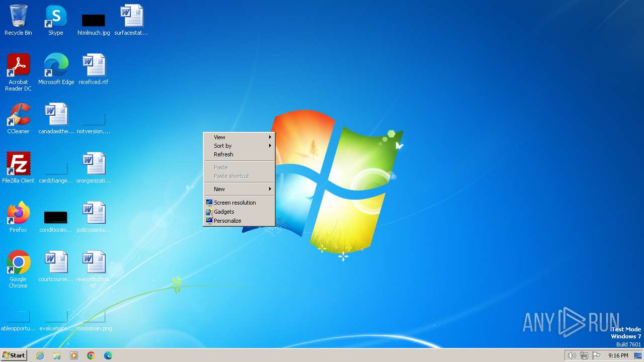Select the ororganizati document icon
Image resolution: width=644 pixels, height=362 pixels.
point(94,168)
